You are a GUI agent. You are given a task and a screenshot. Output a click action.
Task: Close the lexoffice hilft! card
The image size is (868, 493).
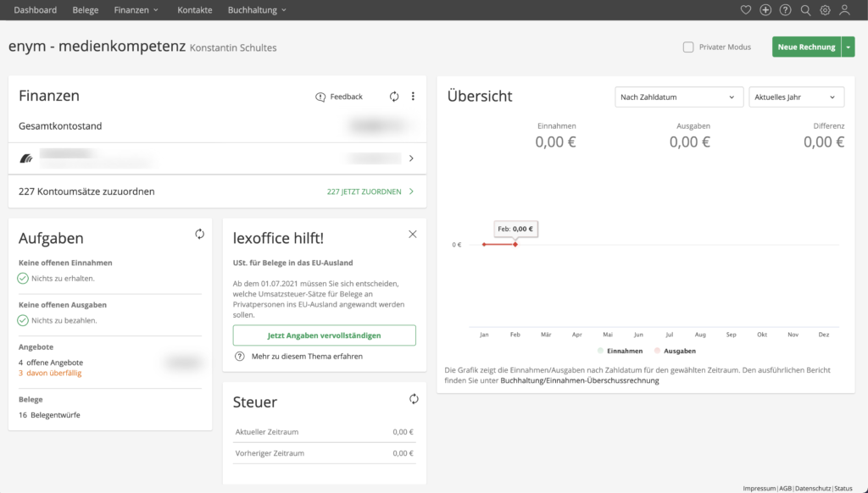(413, 234)
